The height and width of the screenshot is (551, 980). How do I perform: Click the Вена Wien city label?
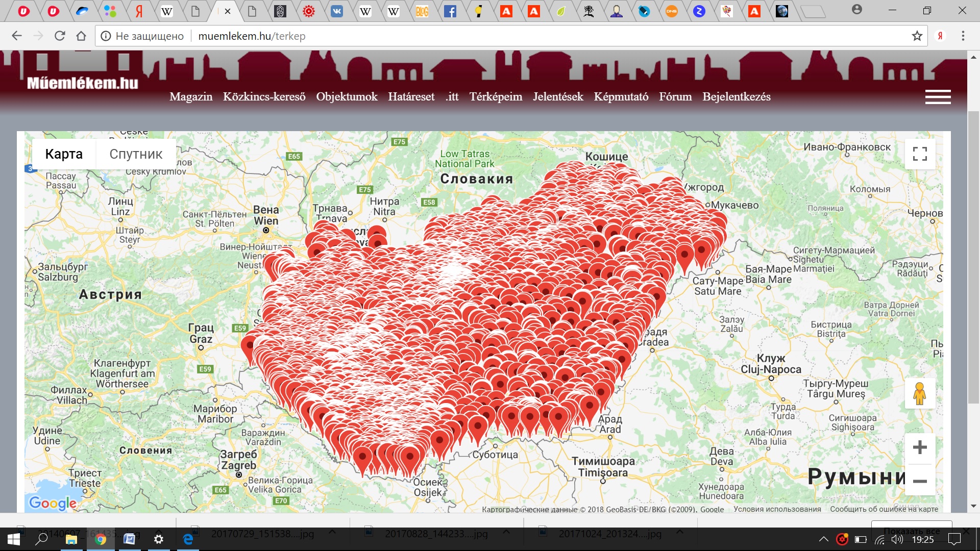(266, 215)
